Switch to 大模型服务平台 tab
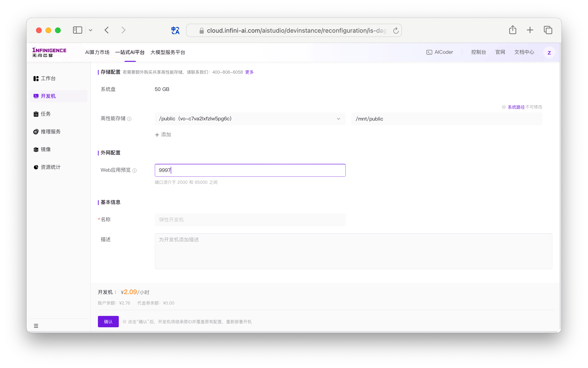 [x=168, y=52]
